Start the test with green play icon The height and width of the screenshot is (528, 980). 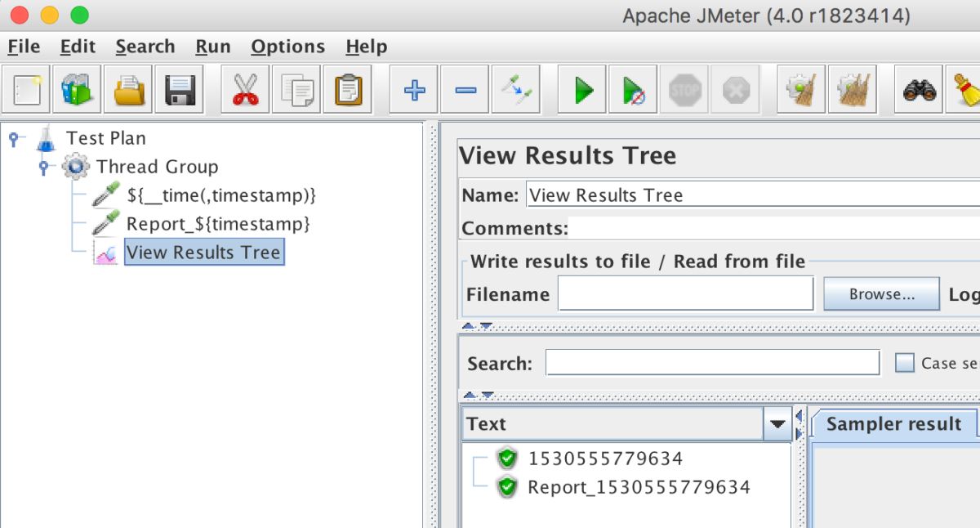coord(583,89)
